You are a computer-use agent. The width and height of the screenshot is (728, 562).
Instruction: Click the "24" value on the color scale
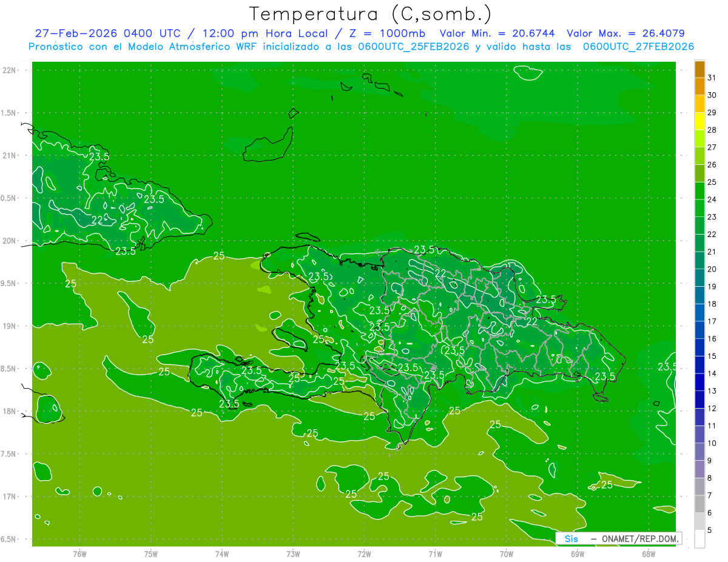[x=712, y=199]
